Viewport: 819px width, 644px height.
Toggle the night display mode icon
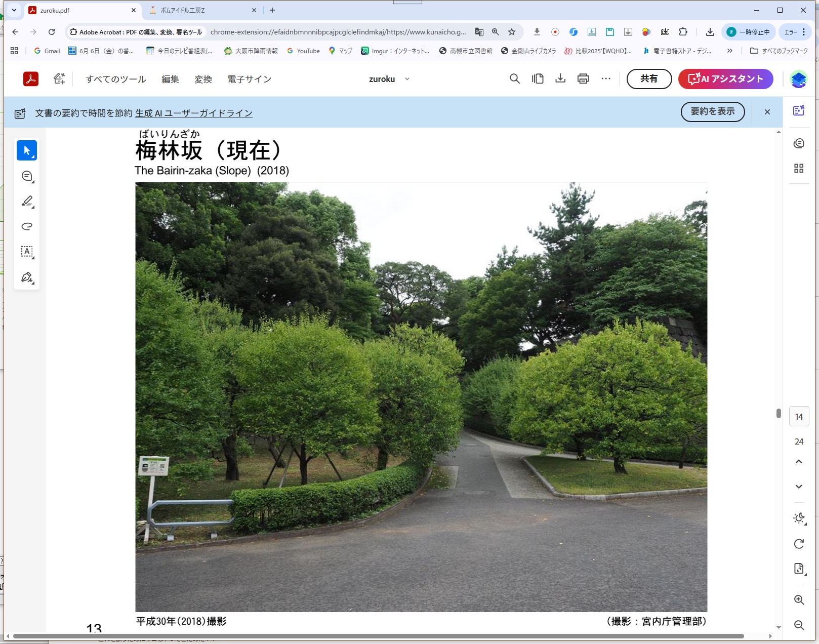point(799,518)
